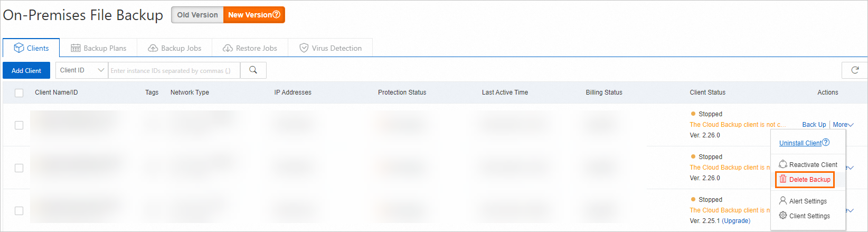Screen dimensions: 868x232
Task: Expand the More dropdown in first row
Action: tap(843, 125)
